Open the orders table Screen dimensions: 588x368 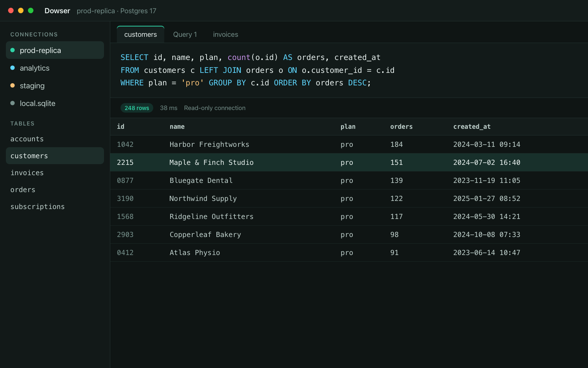55,190
